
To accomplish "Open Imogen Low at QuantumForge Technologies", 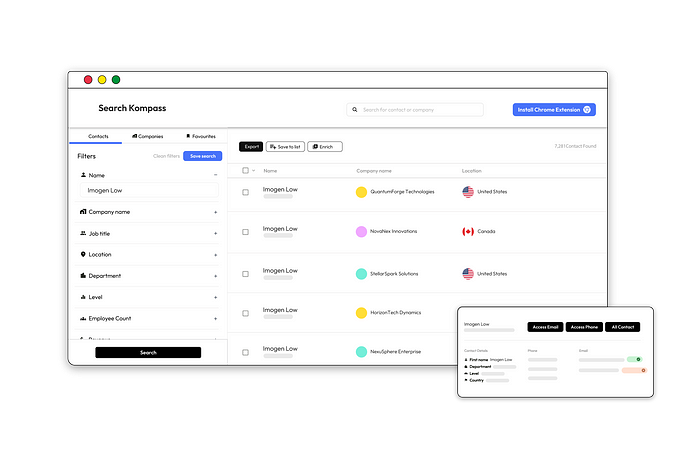I will [280, 189].
